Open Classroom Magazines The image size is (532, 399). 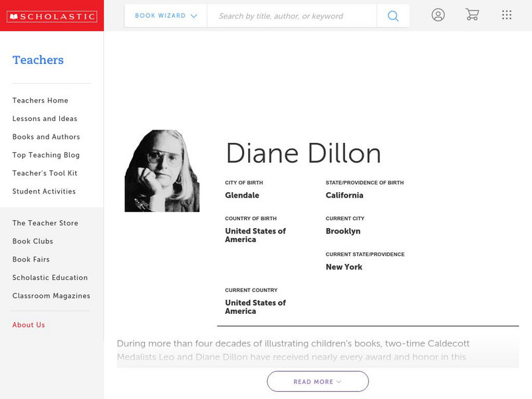tap(51, 295)
